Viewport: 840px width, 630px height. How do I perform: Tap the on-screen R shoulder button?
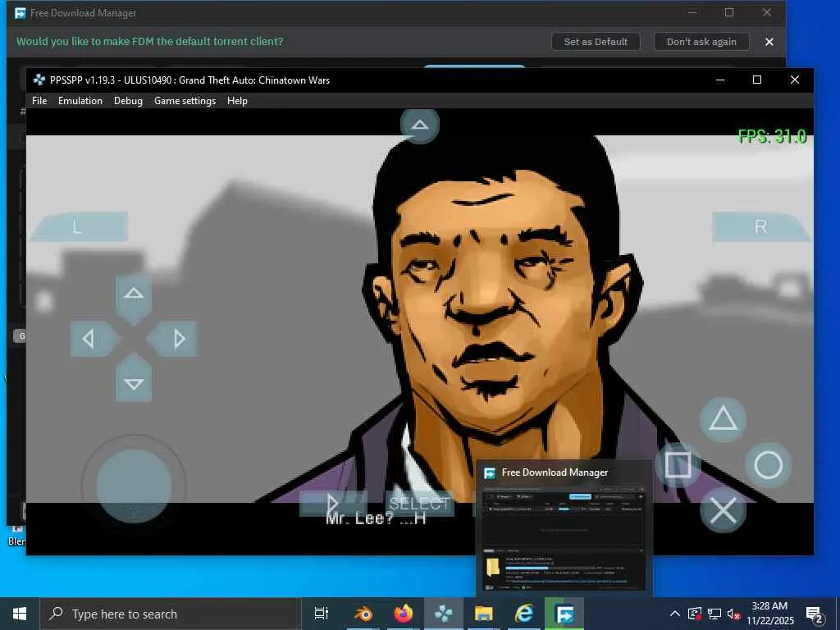click(760, 226)
